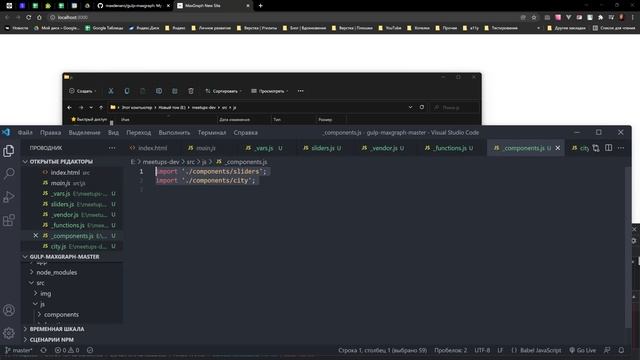Split the editor to the right
This screenshot has height=360, width=640.
click(x=609, y=148)
